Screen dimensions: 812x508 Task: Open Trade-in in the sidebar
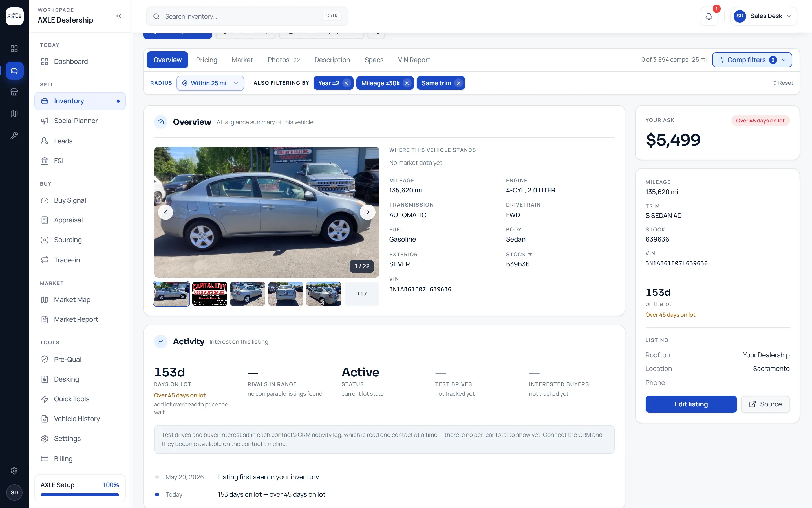pos(80,260)
